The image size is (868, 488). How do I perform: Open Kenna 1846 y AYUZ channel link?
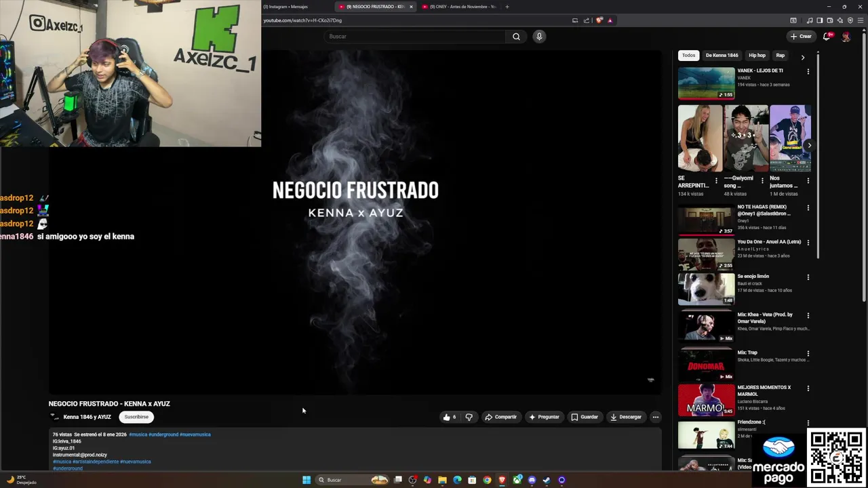87,417
